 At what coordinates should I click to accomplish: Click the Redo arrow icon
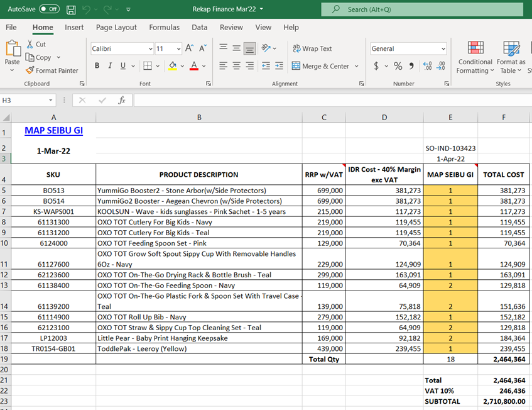click(107, 9)
